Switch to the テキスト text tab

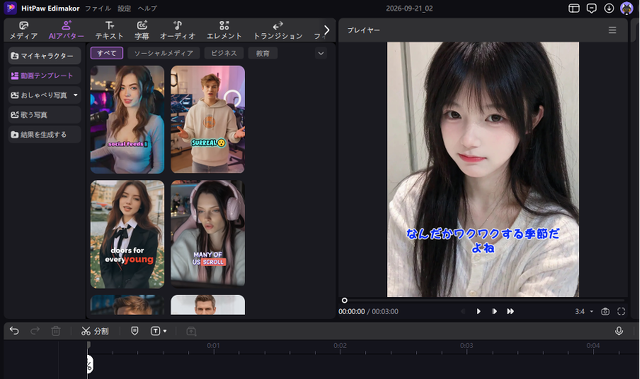[x=109, y=31]
